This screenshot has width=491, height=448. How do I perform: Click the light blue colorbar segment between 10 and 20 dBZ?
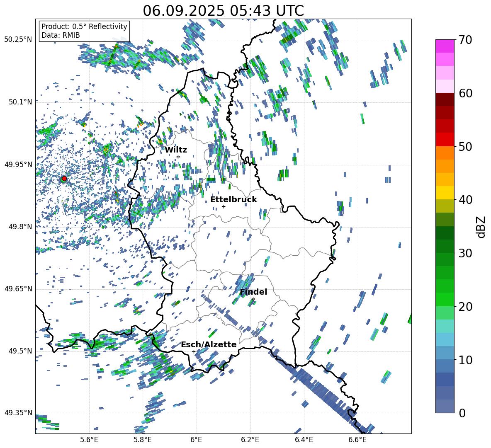(445, 339)
